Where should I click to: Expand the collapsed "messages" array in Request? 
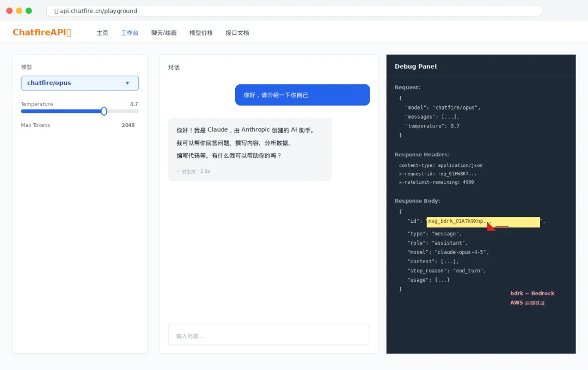tap(450, 117)
